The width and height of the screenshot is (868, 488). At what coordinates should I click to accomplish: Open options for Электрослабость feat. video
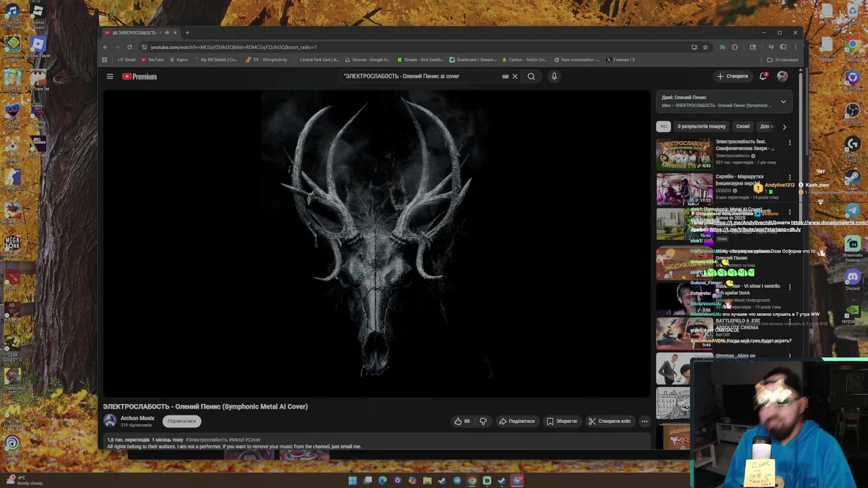[789, 143]
